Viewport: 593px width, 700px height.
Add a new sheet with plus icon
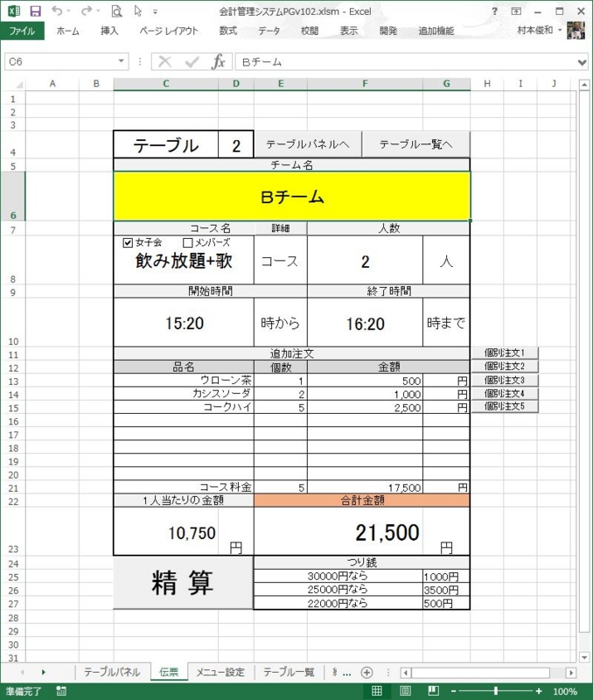[367, 672]
